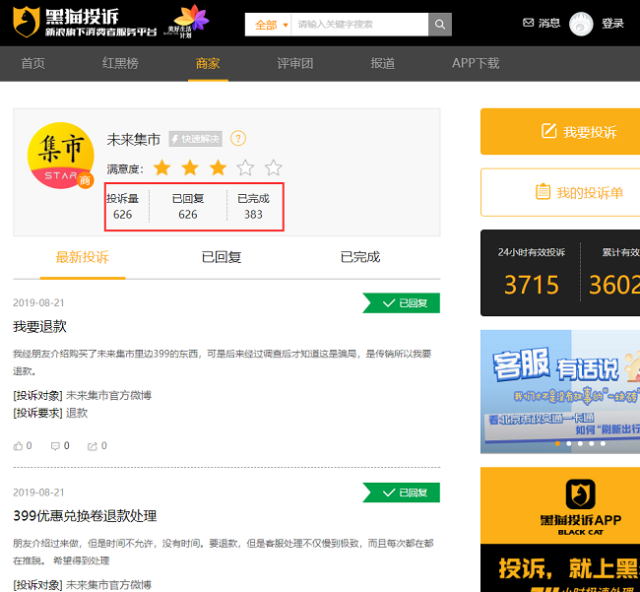This screenshot has width=640, height=592.
Task: Switch to the 已完成 complaints tab
Action: click(360, 257)
